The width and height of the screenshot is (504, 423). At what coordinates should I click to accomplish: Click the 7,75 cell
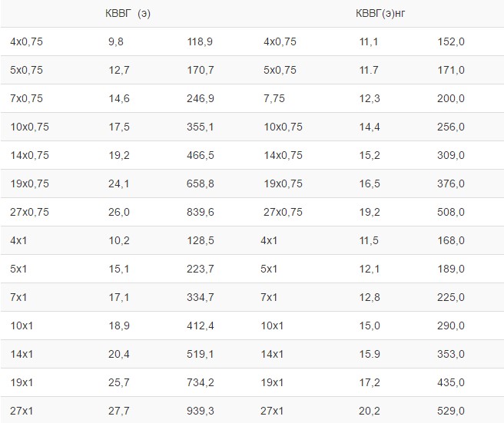pyautogui.click(x=274, y=99)
